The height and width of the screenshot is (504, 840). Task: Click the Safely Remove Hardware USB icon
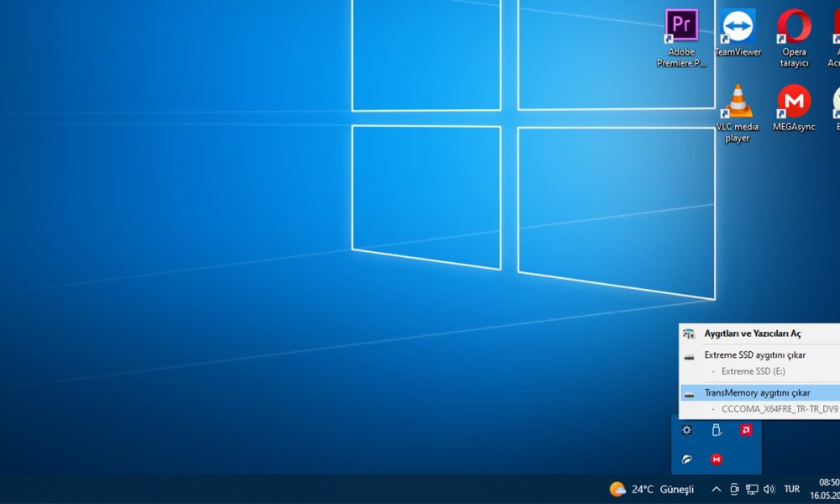(717, 430)
